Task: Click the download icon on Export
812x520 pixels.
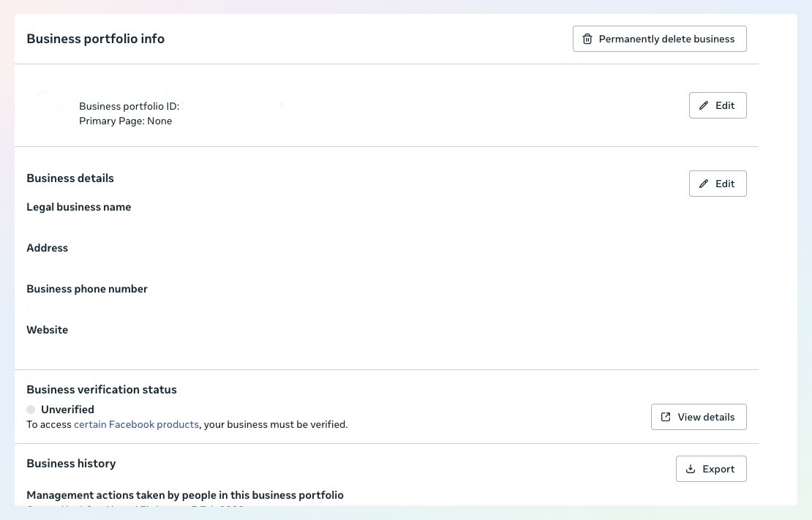Action: [x=691, y=469]
